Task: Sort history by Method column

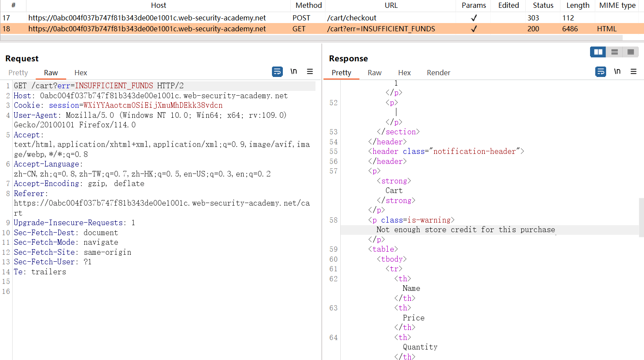Action: [308, 5]
